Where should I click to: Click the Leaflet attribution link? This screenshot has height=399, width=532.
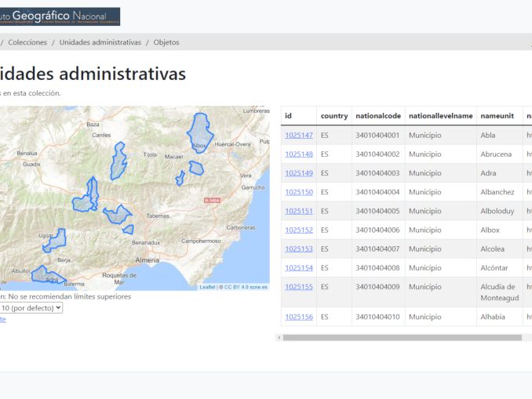[x=207, y=287]
